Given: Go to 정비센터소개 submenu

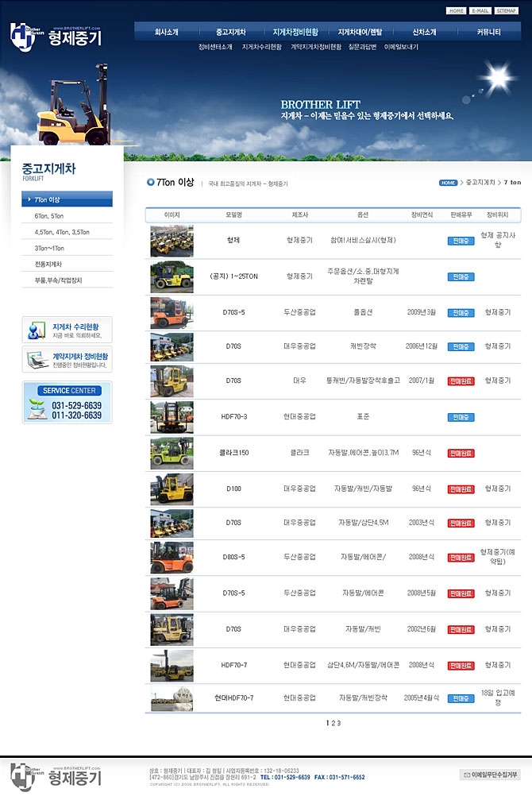Looking at the screenshot, I should (x=215, y=47).
